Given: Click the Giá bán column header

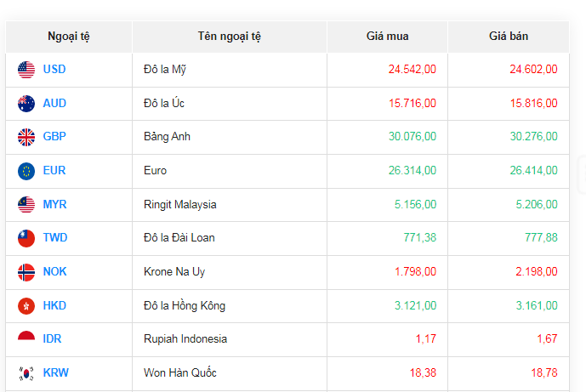Looking at the screenshot, I should [x=509, y=37].
